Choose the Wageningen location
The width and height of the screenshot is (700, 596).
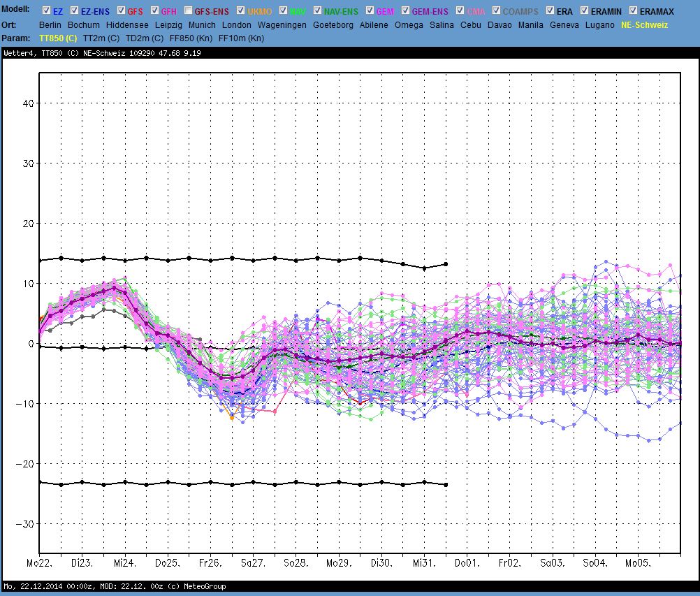click(282, 25)
